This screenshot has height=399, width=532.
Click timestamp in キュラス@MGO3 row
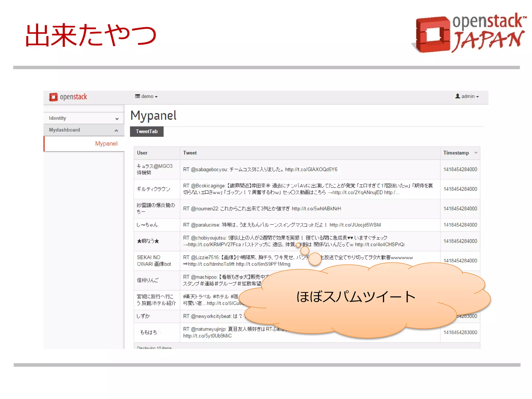tap(460, 169)
